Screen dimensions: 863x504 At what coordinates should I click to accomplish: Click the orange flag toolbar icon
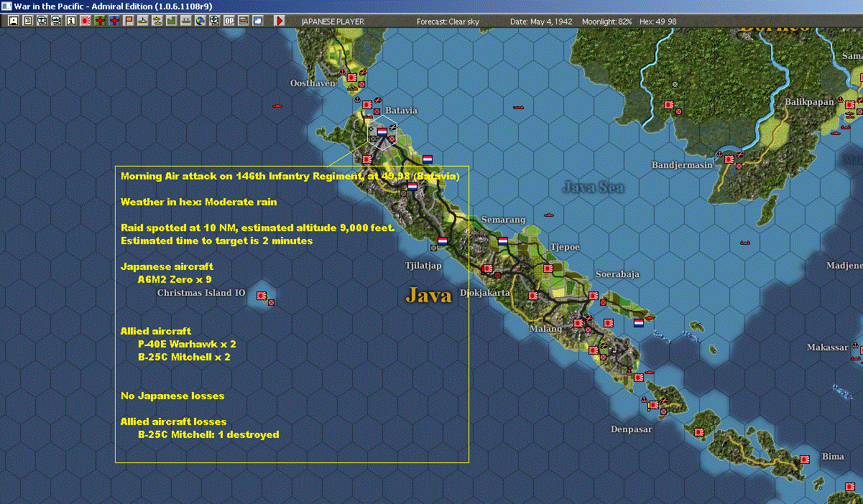(128, 21)
